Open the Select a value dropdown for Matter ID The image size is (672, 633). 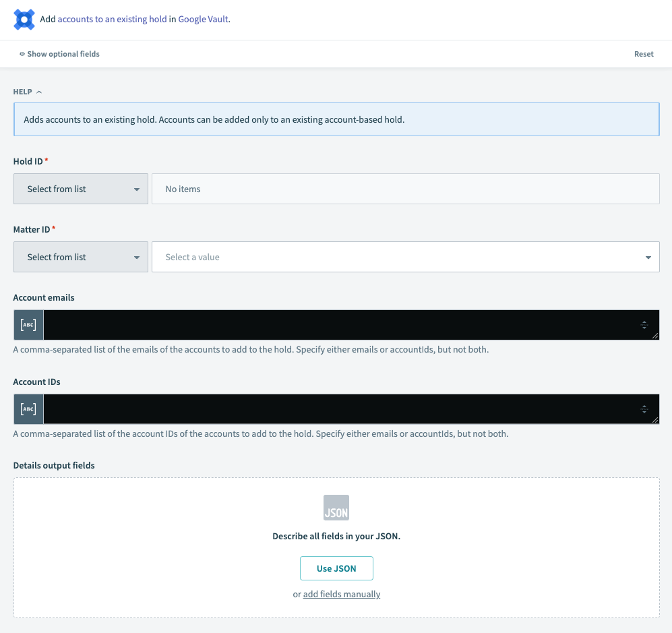405,257
